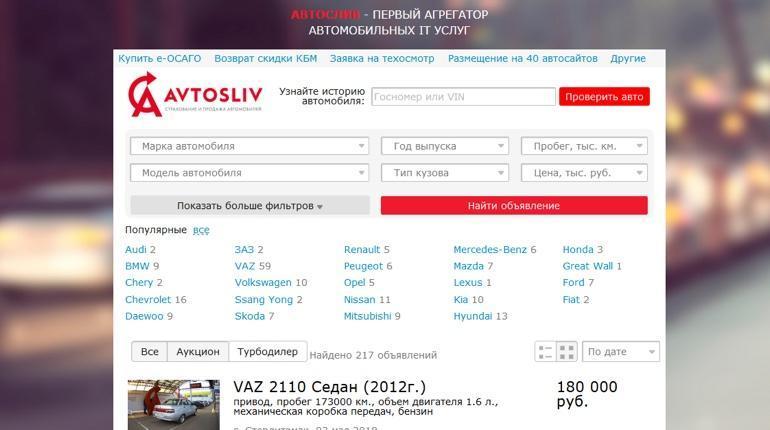The image size is (770, 430).
Task: Open the Марка автомобиля dropdown
Action: pos(249,146)
